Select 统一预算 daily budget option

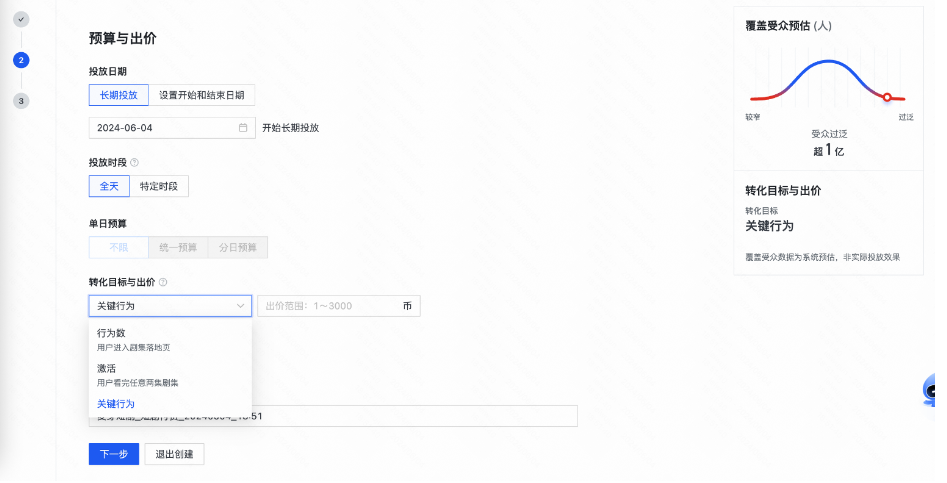(x=178, y=248)
